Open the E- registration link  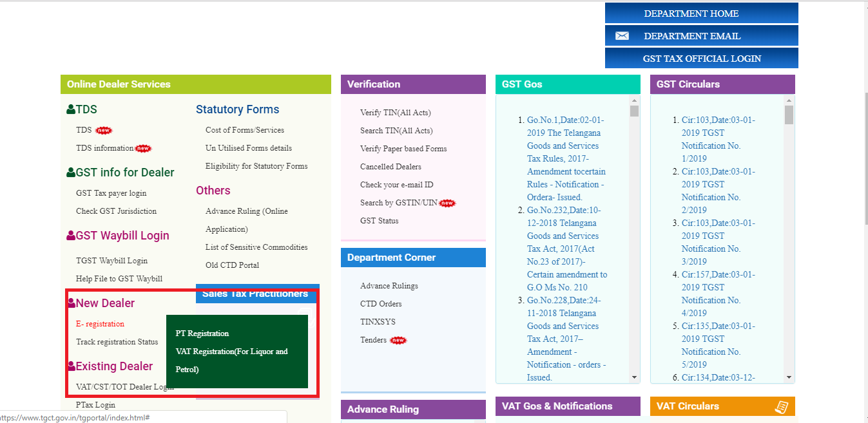tap(100, 324)
